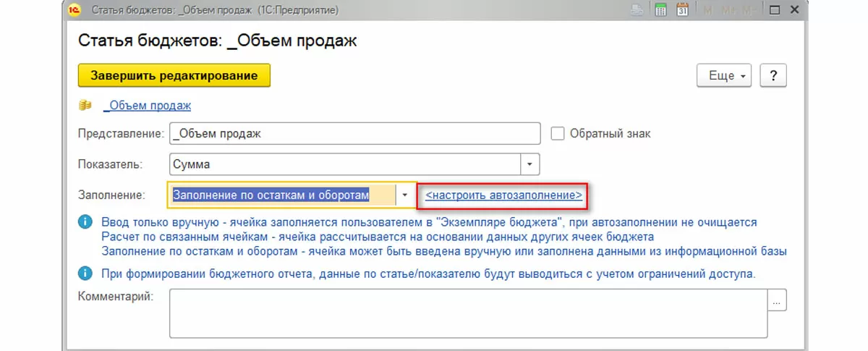
Task: Click the printer icon in title bar
Action: [637, 10]
